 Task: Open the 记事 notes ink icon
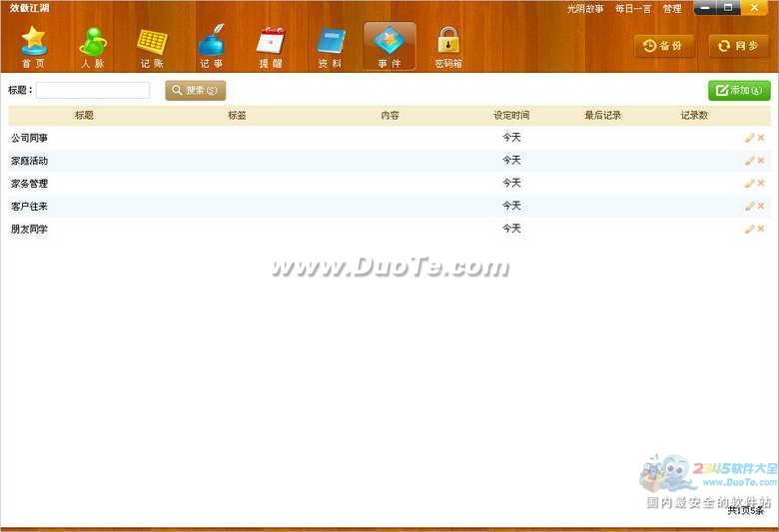click(x=211, y=45)
